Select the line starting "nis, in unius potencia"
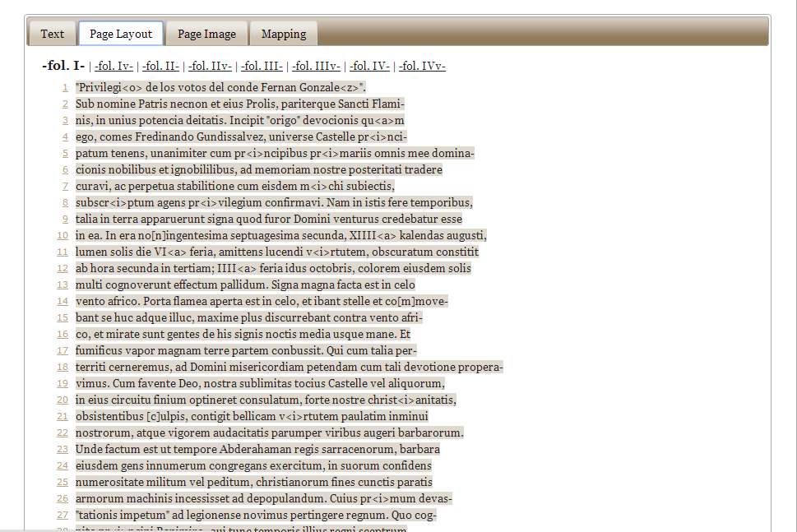 (240, 120)
